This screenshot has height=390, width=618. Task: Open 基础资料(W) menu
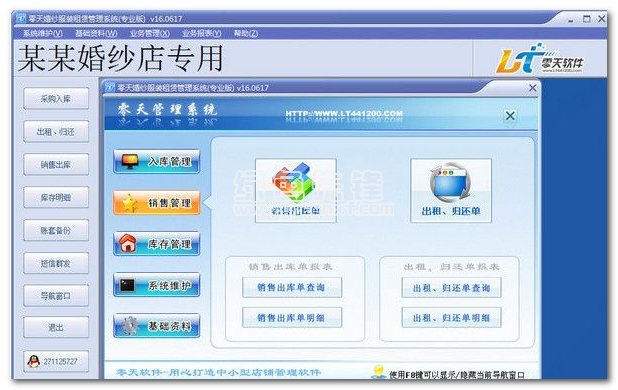pyautogui.click(x=96, y=33)
